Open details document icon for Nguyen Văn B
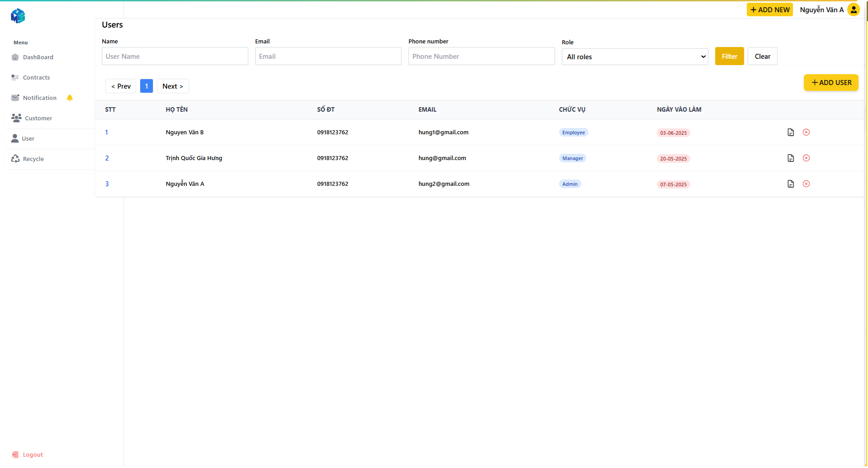 click(790, 132)
